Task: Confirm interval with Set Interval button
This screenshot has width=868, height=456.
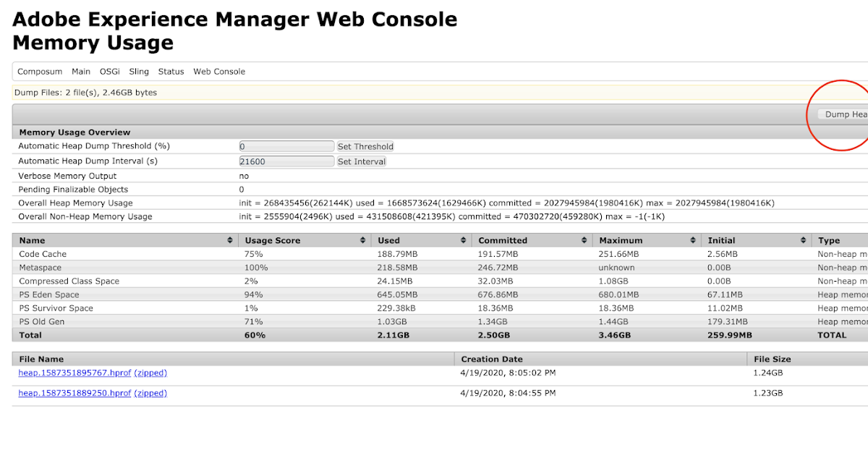Action: [361, 161]
